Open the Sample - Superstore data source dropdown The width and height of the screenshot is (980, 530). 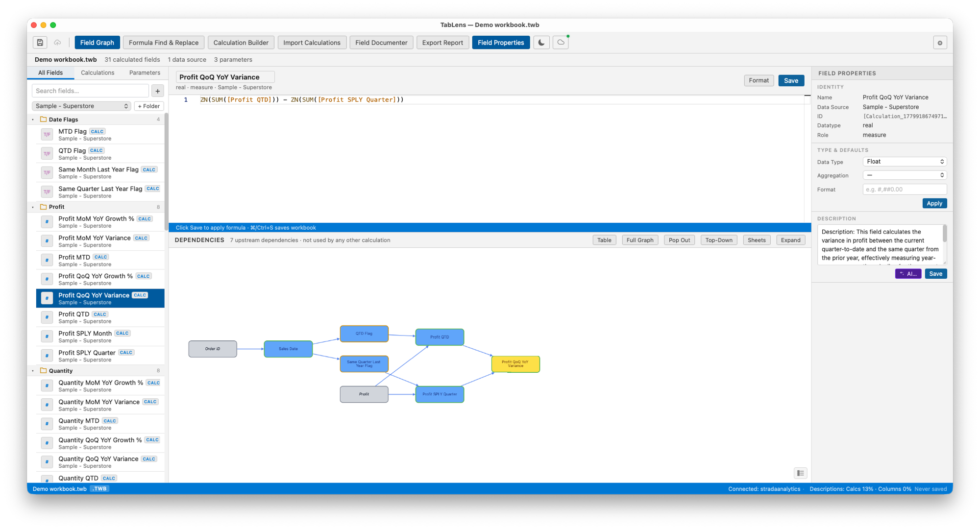tap(81, 106)
